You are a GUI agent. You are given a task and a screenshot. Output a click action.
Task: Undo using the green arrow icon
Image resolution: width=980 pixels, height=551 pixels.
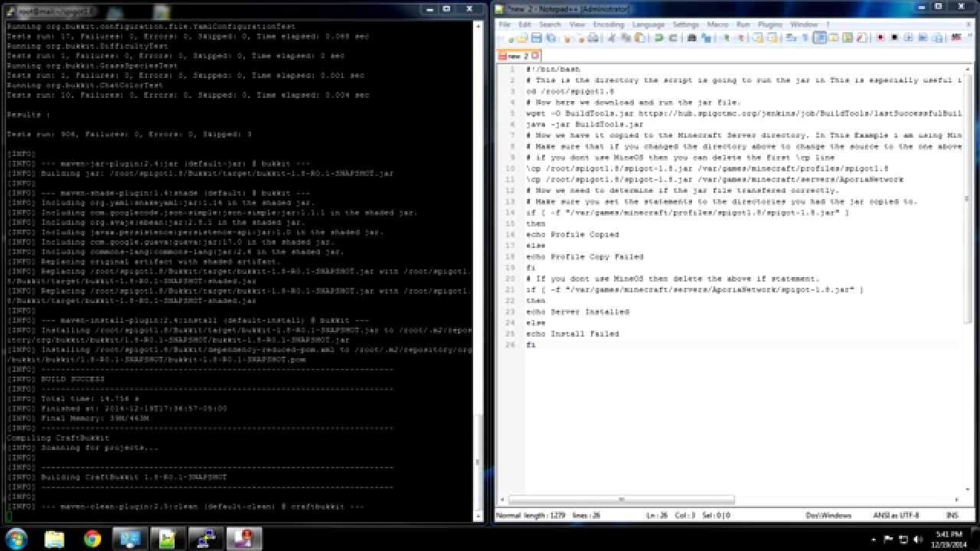(x=658, y=37)
